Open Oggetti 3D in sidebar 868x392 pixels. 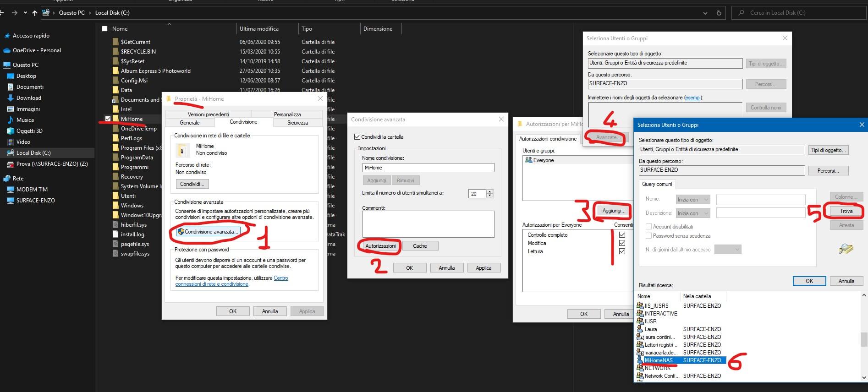(29, 131)
